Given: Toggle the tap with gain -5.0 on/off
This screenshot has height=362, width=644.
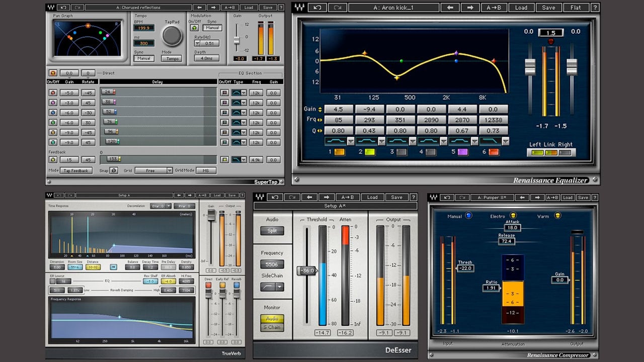Looking at the screenshot, I should tap(52, 93).
